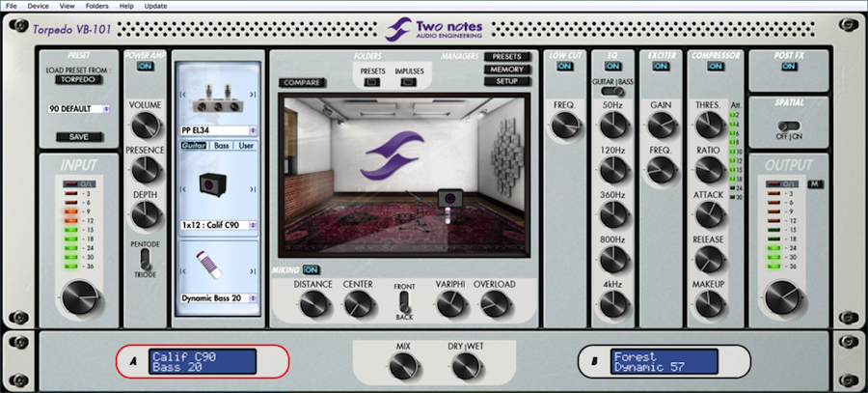The height and width of the screenshot is (393, 868).
Task: Click the DRY|WET knob
Action: point(466,367)
